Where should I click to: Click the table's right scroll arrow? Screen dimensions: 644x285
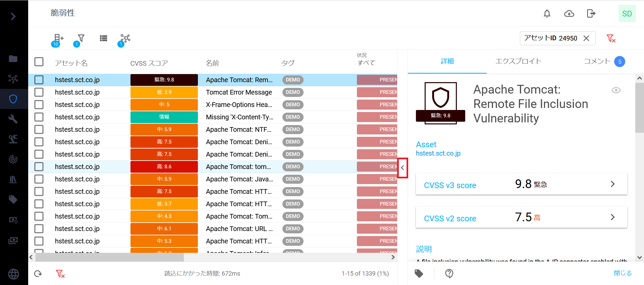393,257
